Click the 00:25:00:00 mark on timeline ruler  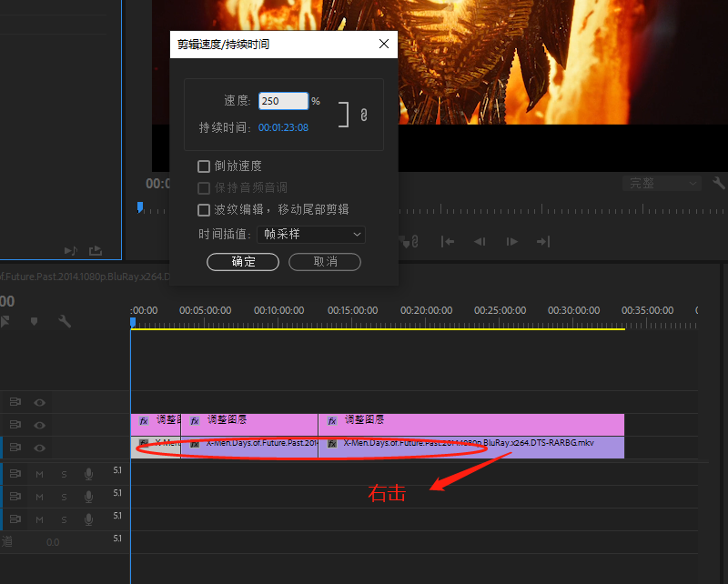pyautogui.click(x=500, y=310)
